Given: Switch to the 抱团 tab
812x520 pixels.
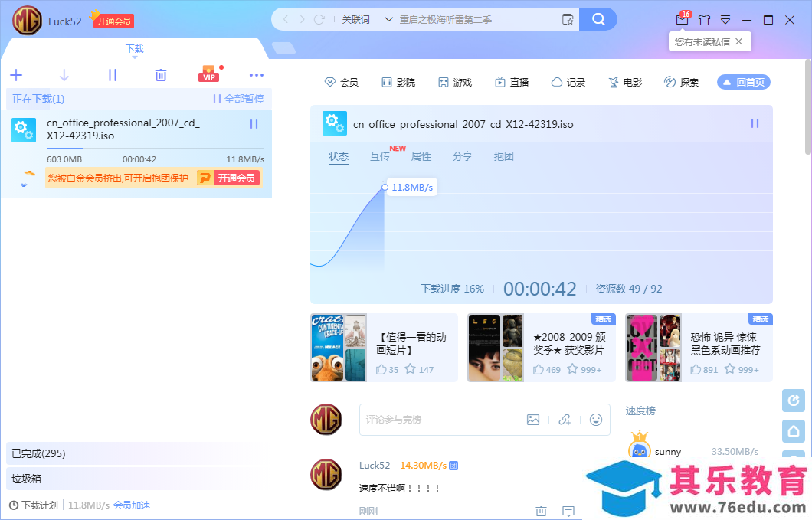Looking at the screenshot, I should [x=504, y=156].
